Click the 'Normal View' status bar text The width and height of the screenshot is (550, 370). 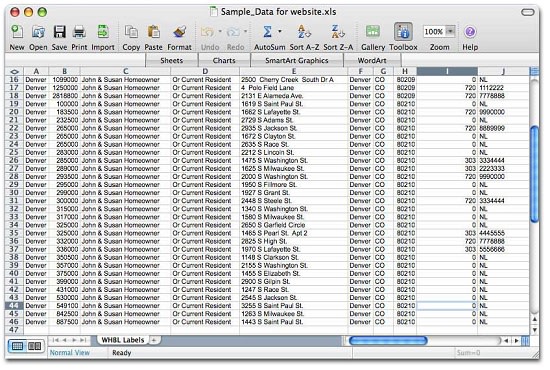(69, 352)
